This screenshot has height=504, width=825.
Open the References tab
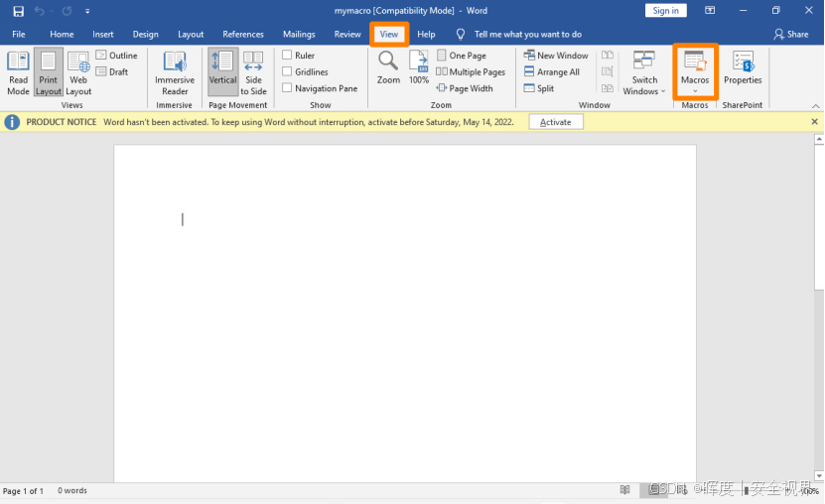point(243,34)
